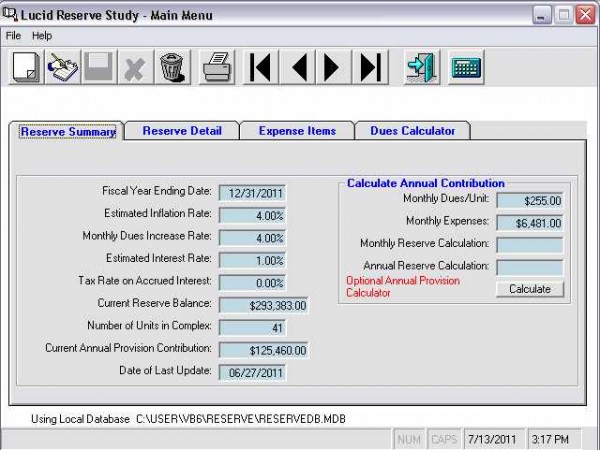Click the Fiscal Year Ending Date field
The width and height of the screenshot is (600, 450).
pos(252,192)
